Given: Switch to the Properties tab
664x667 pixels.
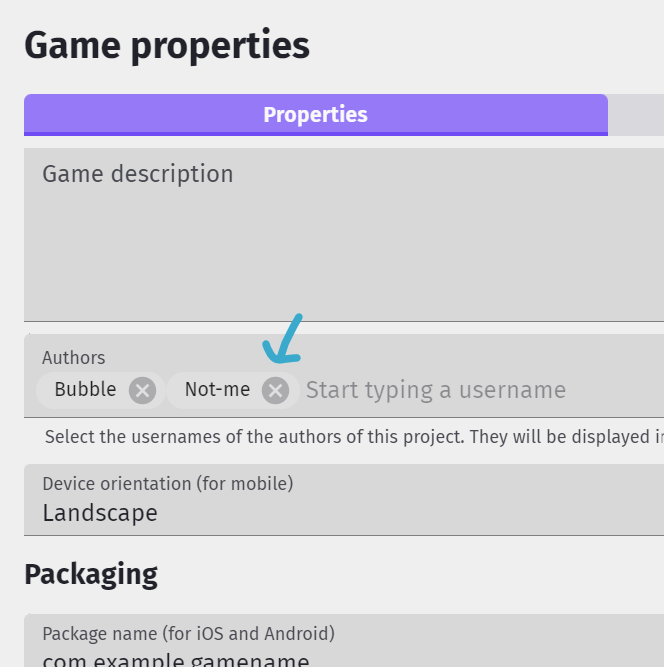Looking at the screenshot, I should point(315,114).
